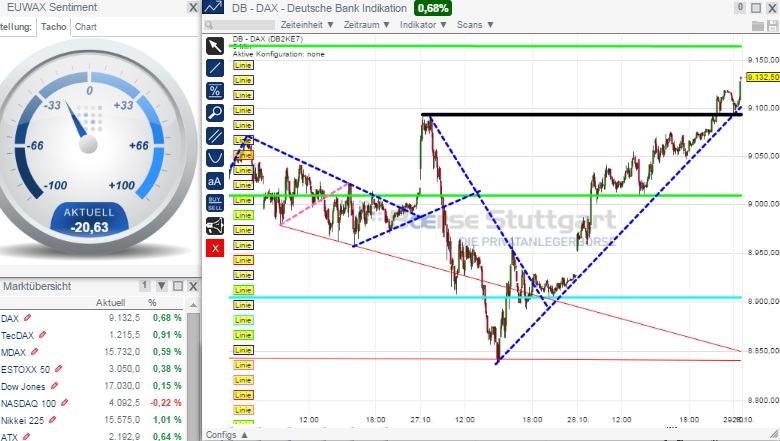Open the Nikkei 225 index row

[92, 420]
